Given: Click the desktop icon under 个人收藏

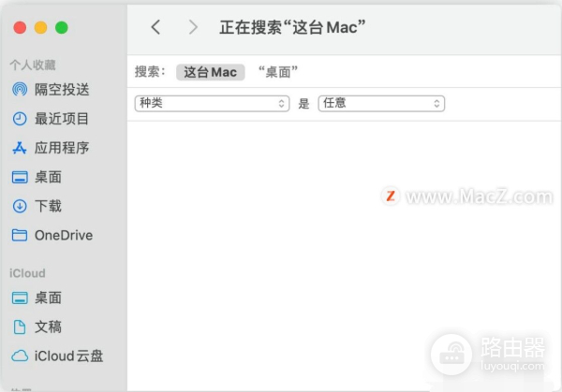Looking at the screenshot, I should (20, 177).
